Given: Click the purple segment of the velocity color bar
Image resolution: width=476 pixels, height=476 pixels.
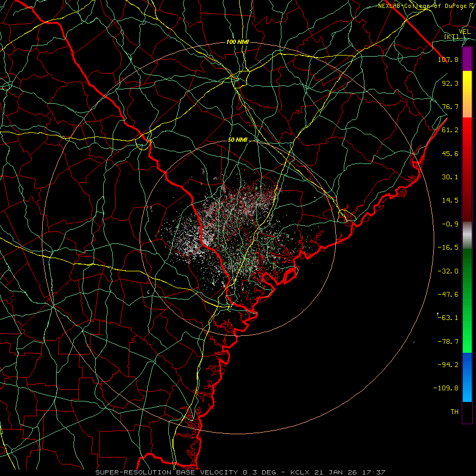Looking at the screenshot, I should [x=467, y=59].
